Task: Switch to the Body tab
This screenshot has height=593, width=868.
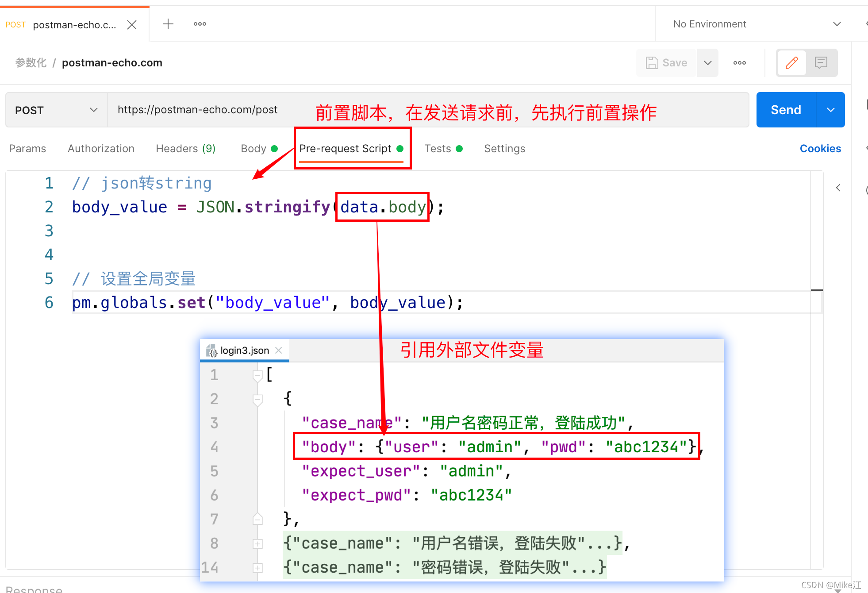Action: click(259, 149)
